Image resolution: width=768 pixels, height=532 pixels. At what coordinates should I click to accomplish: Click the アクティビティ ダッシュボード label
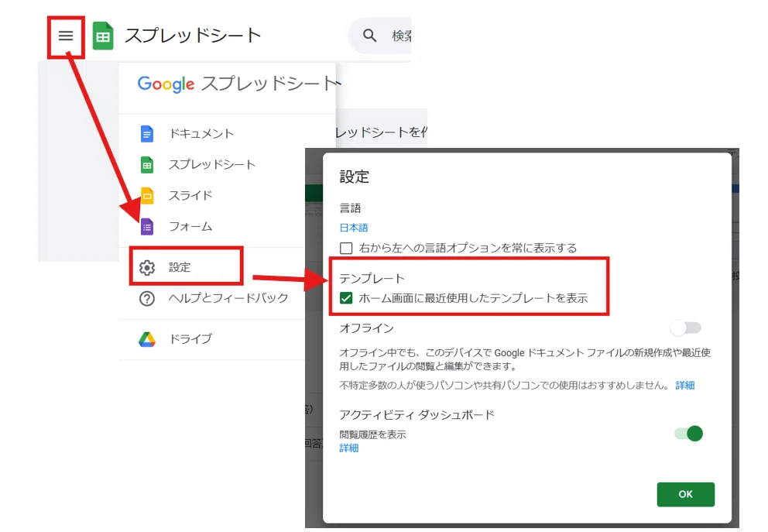417,415
